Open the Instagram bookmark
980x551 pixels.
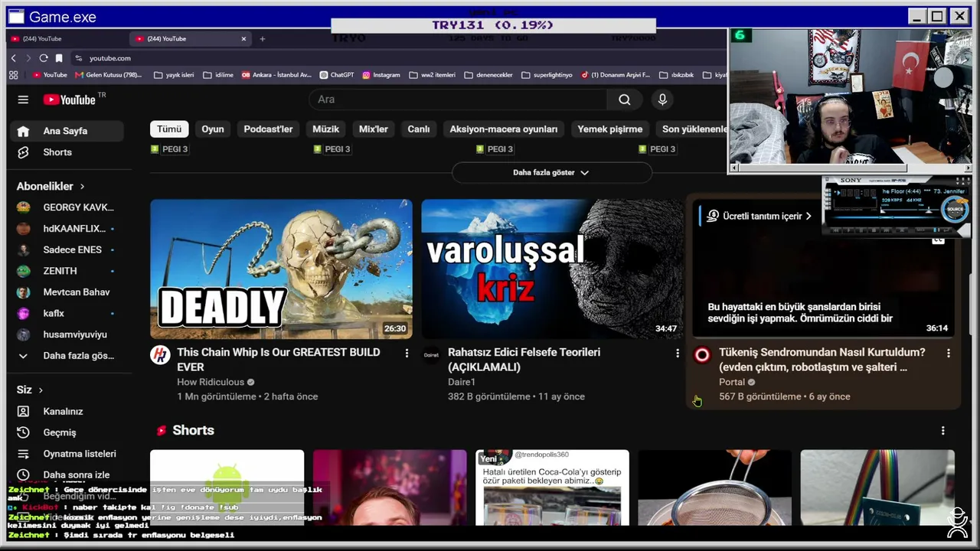[x=381, y=75]
